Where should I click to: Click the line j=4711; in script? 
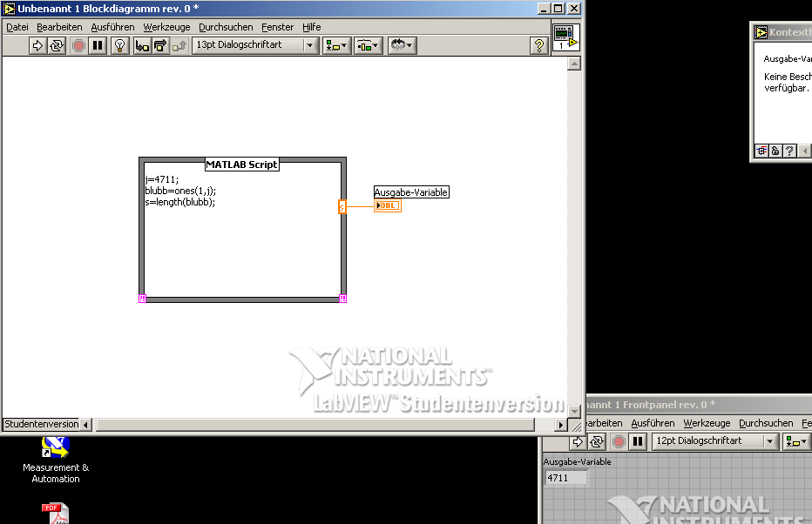[161, 179]
